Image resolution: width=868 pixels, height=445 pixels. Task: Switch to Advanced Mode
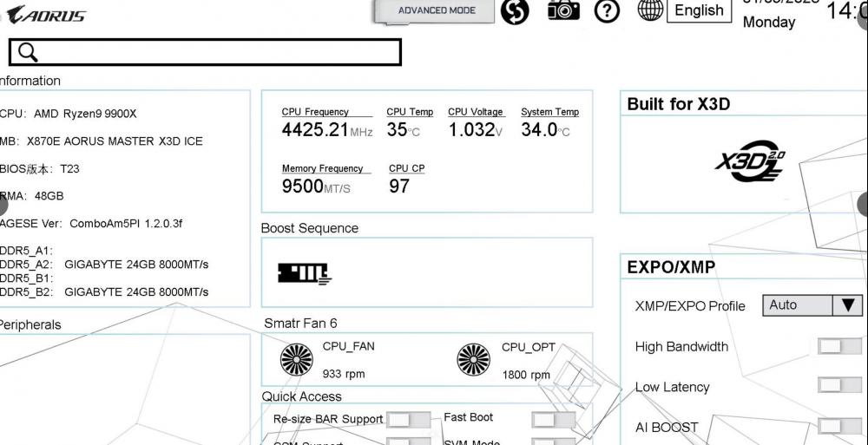[x=435, y=10]
